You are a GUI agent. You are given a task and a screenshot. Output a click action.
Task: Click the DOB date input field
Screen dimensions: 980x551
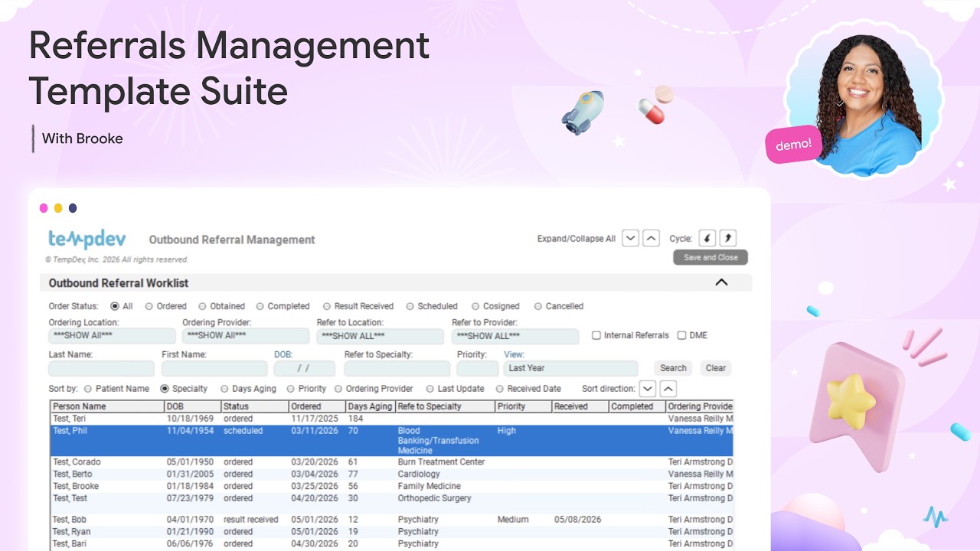pos(305,368)
